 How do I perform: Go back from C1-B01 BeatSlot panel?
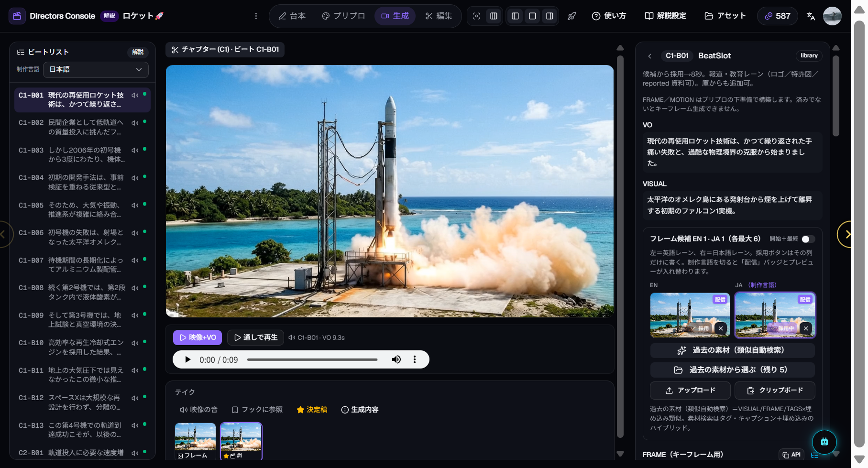(649, 56)
